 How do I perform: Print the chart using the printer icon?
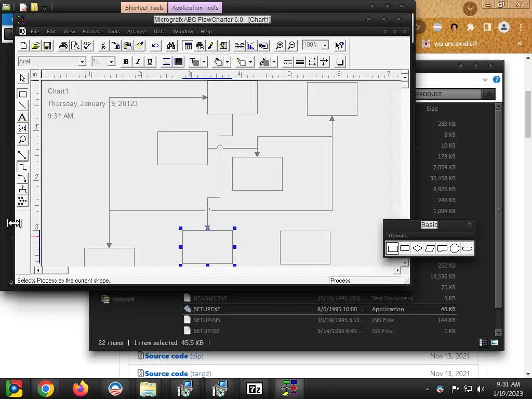coord(63,46)
